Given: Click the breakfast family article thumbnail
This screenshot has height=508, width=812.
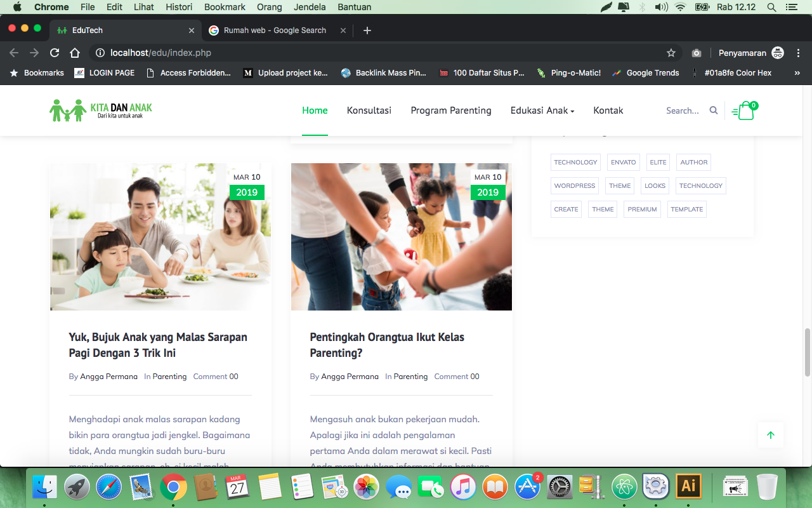Looking at the screenshot, I should (160, 237).
